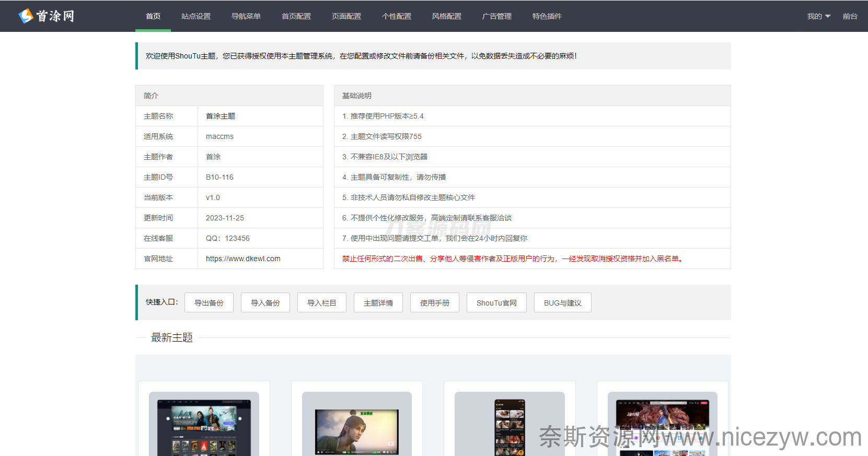This screenshot has height=456, width=868.
Task: Open 站点设置 menu item
Action: (196, 16)
